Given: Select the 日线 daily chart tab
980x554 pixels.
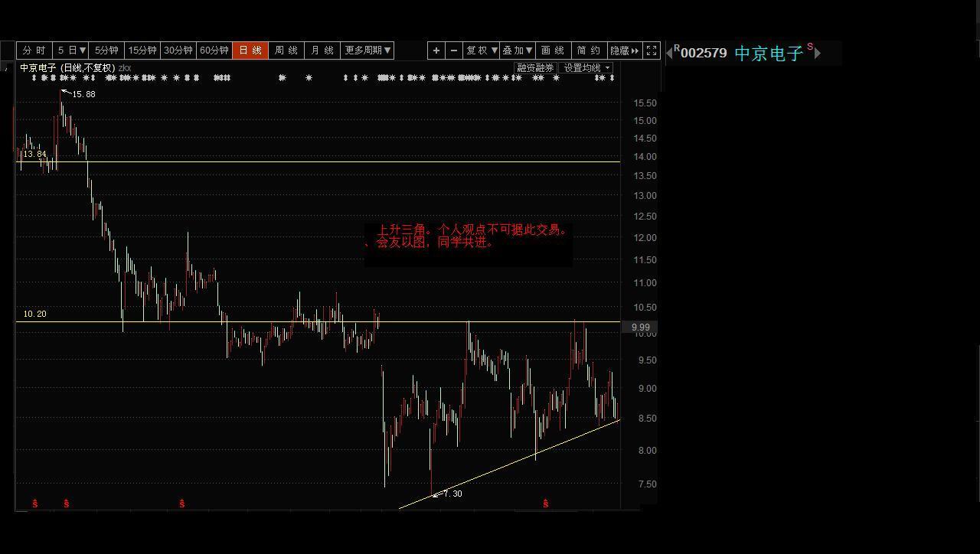Looking at the screenshot, I should (250, 51).
